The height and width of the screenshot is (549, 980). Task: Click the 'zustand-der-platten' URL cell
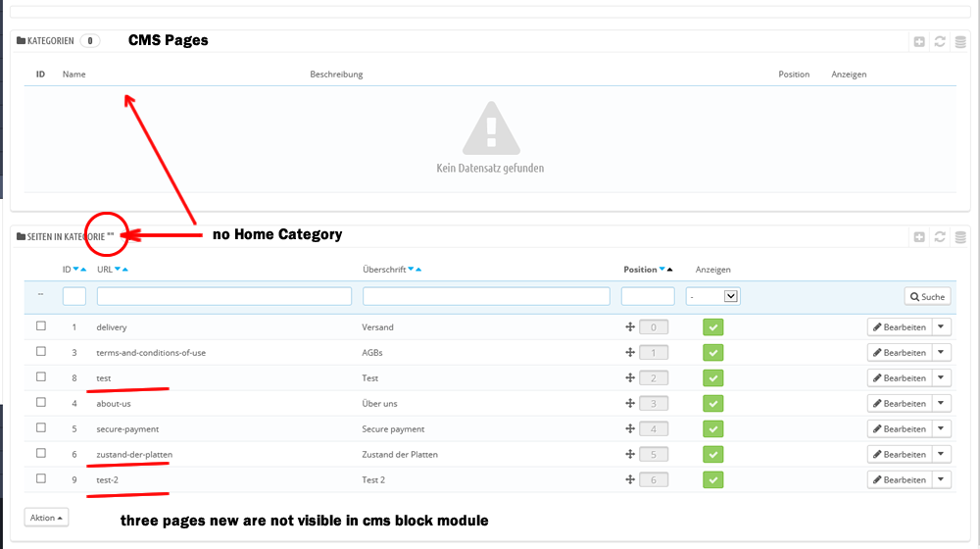(134, 455)
